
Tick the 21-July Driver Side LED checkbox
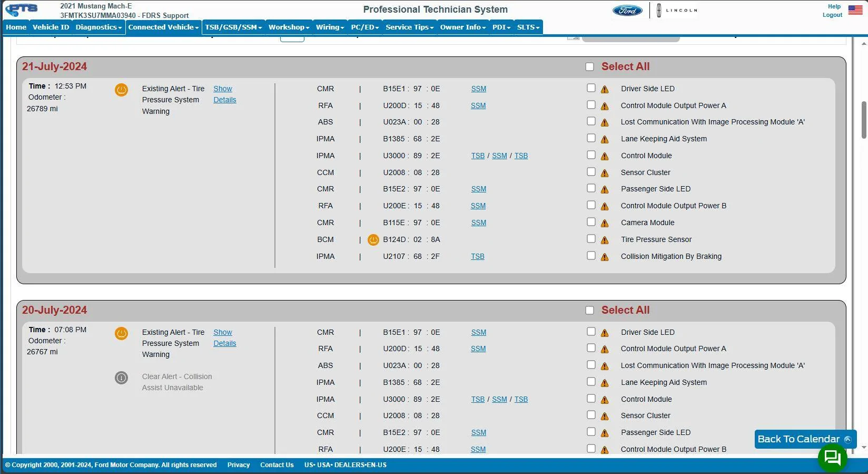pos(591,88)
